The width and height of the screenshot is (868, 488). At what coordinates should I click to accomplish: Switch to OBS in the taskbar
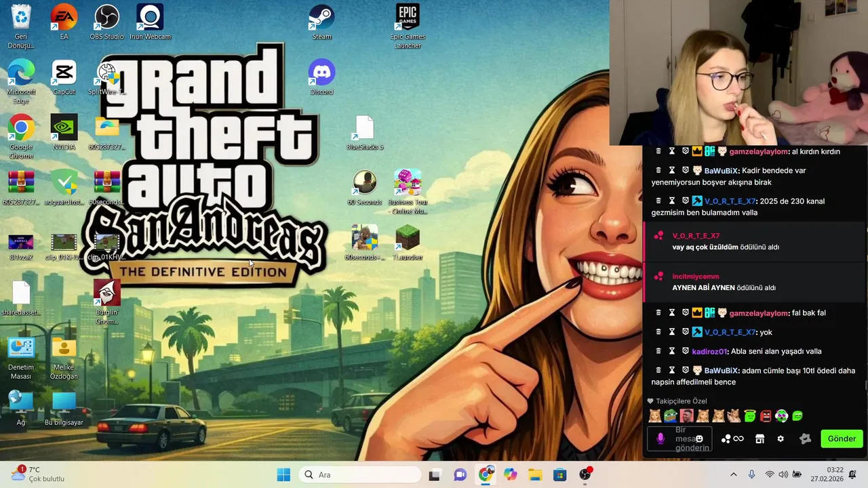(x=585, y=474)
